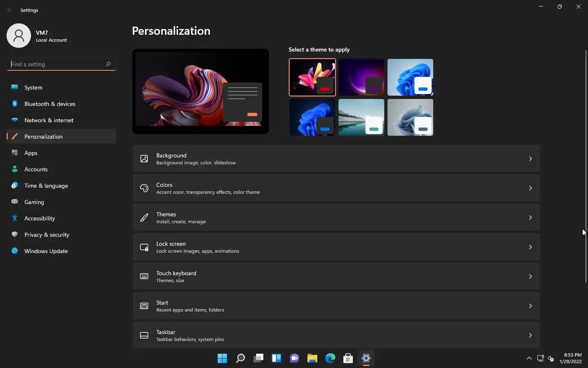This screenshot has height=368, width=588.
Task: Expand the Start settings chevron
Action: (x=530, y=306)
